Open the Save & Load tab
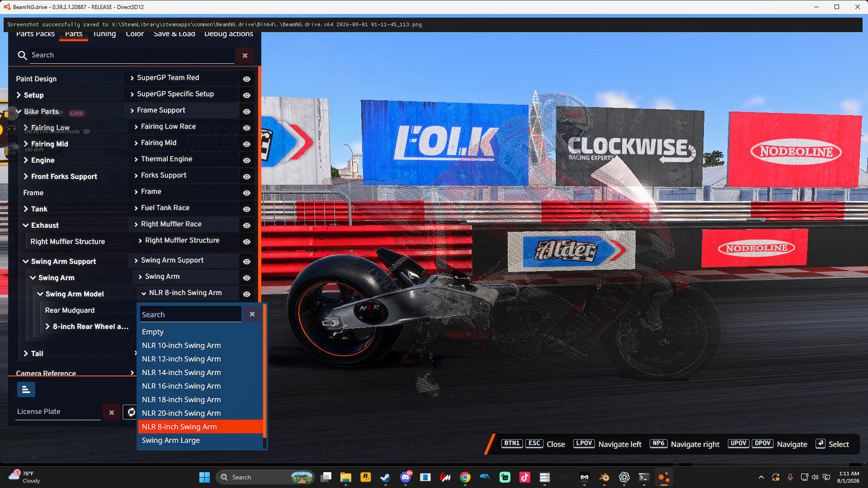This screenshot has height=488, width=868. 175,34
